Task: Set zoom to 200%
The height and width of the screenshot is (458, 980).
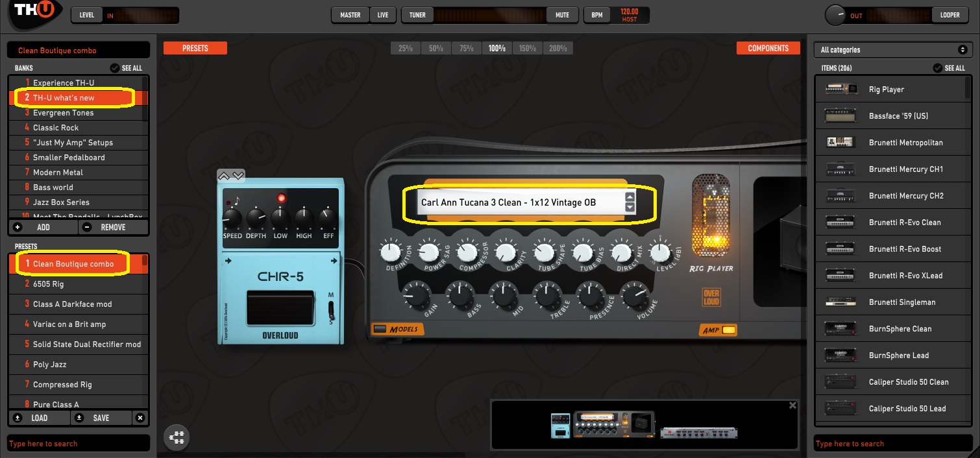Action: pyautogui.click(x=558, y=49)
